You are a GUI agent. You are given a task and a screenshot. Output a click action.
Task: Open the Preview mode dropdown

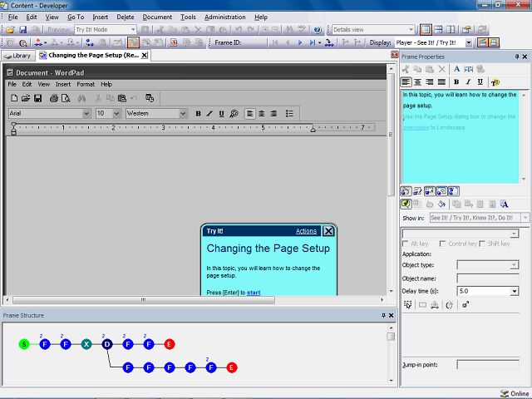(133, 30)
